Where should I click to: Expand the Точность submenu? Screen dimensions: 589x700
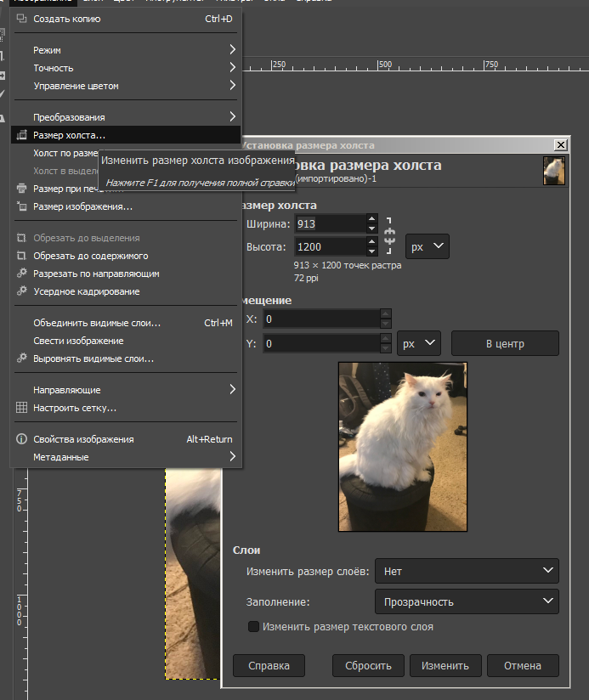coord(126,68)
